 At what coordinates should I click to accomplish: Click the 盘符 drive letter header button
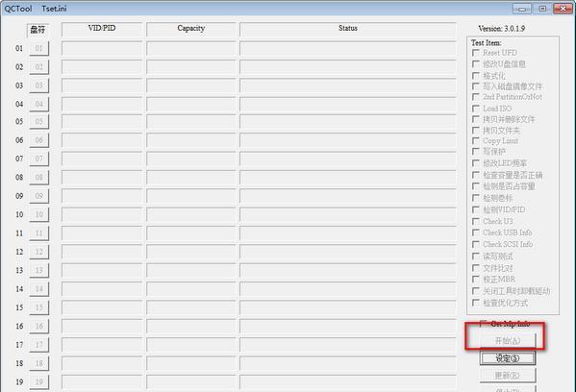click(x=38, y=30)
